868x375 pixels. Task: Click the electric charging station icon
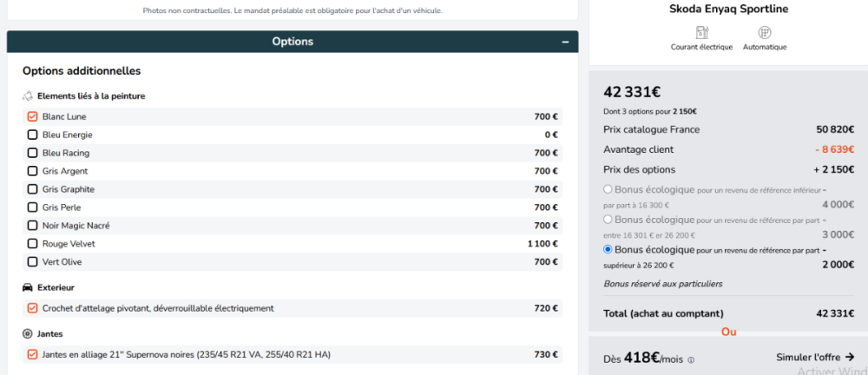701,33
